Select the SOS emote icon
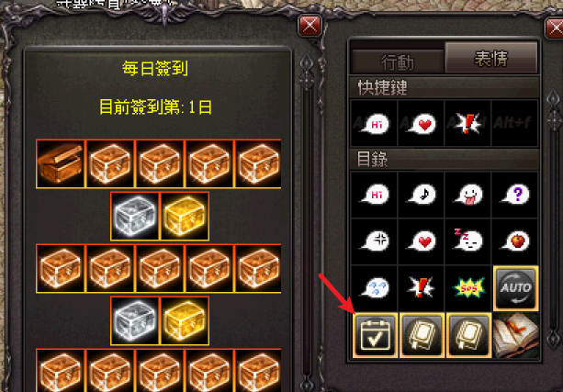This screenshot has height=392, width=563. tap(468, 288)
